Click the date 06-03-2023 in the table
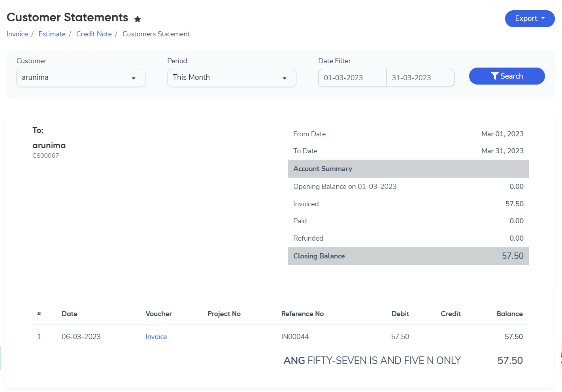 (x=81, y=337)
